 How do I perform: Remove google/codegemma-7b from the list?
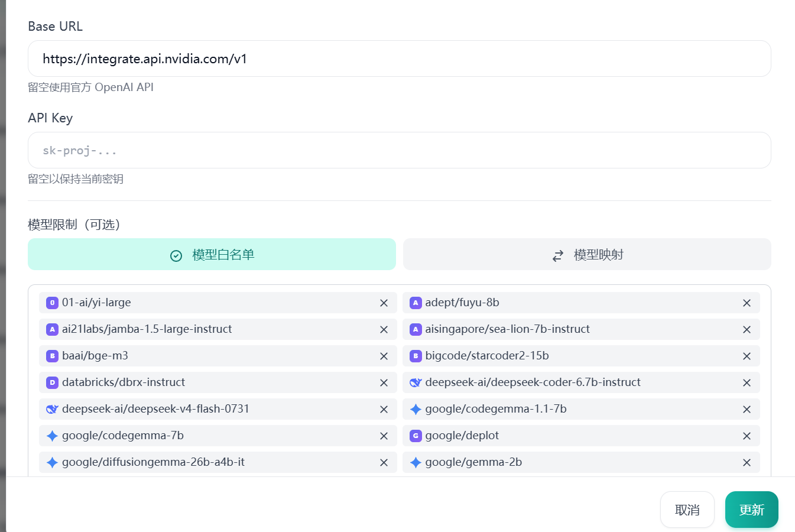(384, 436)
